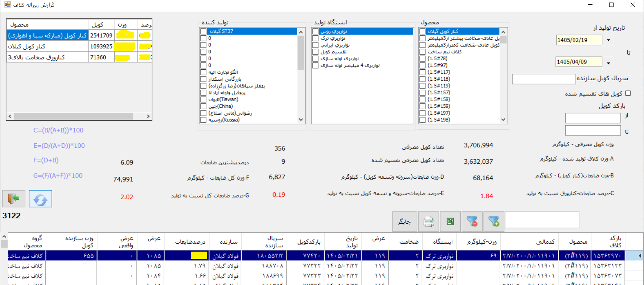Tick the تقسیم کویل station checkbox
Viewport: 644px width, 285px height.
click(x=315, y=52)
